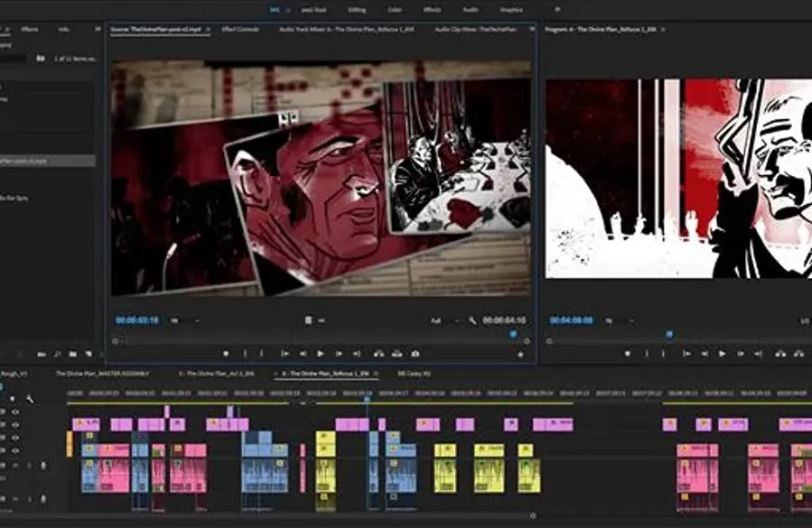Open the Audio Track Mixer tab
812x528 pixels.
[347, 30]
